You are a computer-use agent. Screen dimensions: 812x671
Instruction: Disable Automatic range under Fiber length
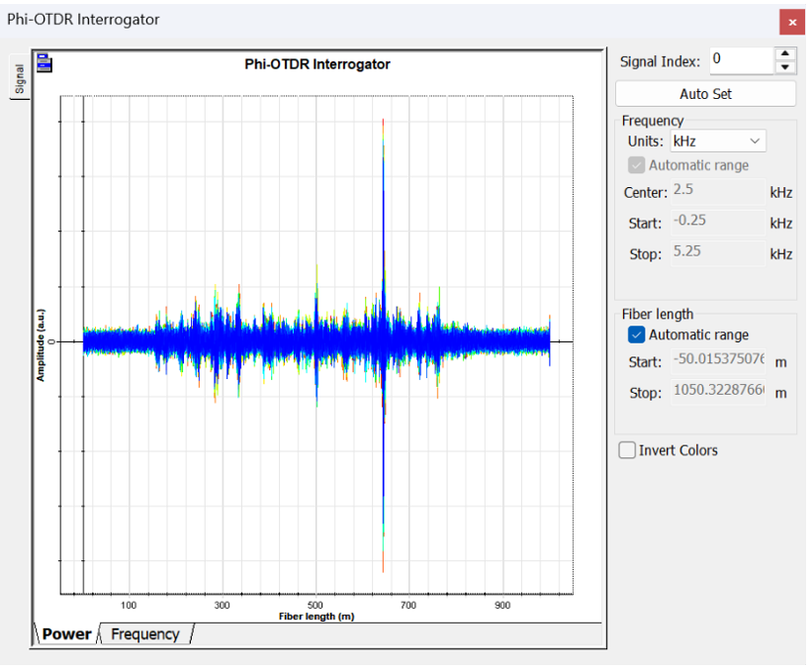tap(637, 335)
